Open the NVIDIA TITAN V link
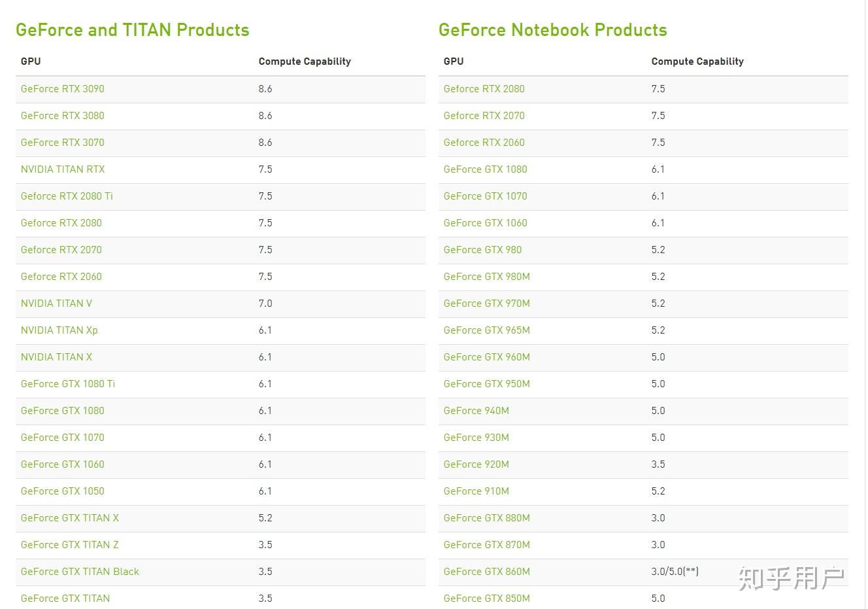The image size is (868, 609). pos(56,304)
